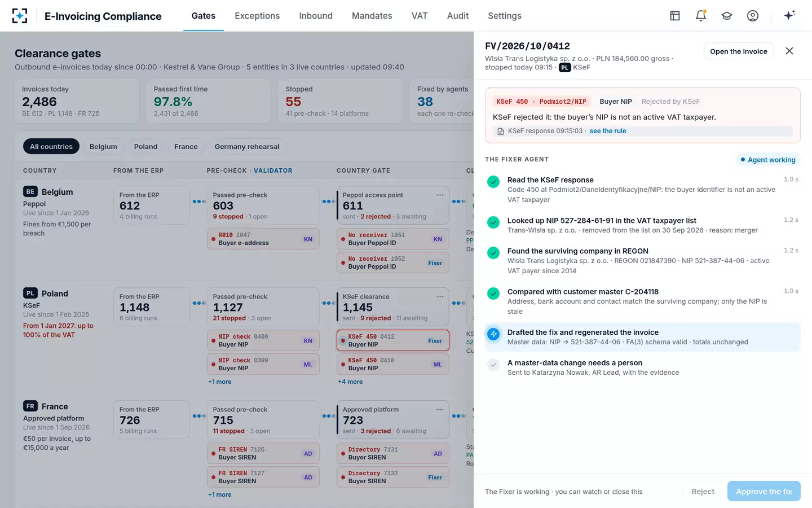This screenshot has width=812, height=508.
Task: Toggle the Germany rehearsal filter chip
Action: (x=247, y=146)
